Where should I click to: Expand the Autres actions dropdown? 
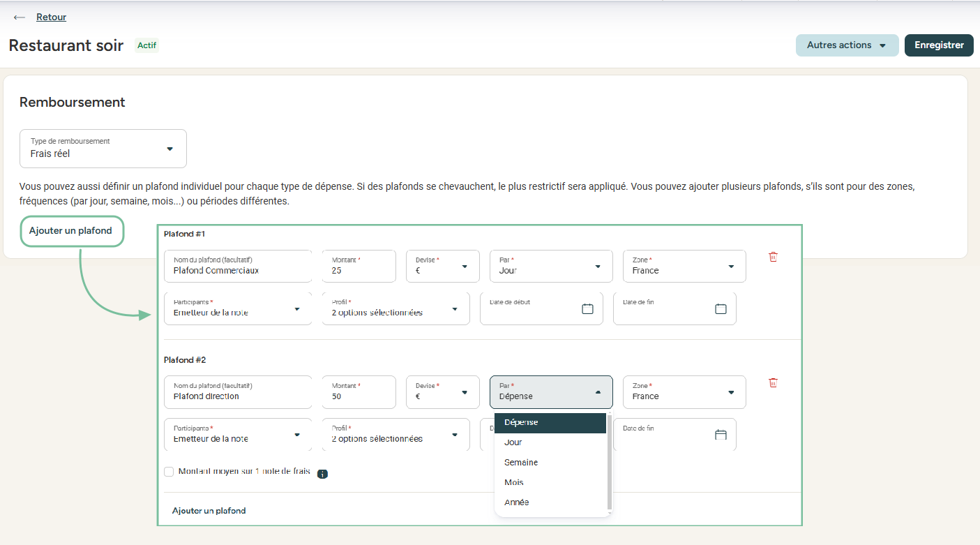(x=847, y=45)
